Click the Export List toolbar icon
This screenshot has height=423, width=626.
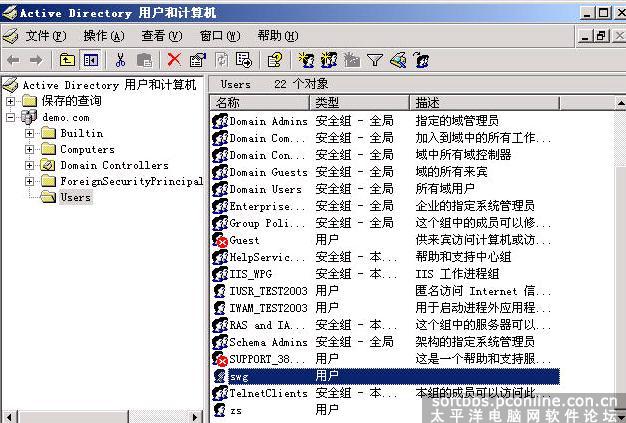tap(244, 60)
